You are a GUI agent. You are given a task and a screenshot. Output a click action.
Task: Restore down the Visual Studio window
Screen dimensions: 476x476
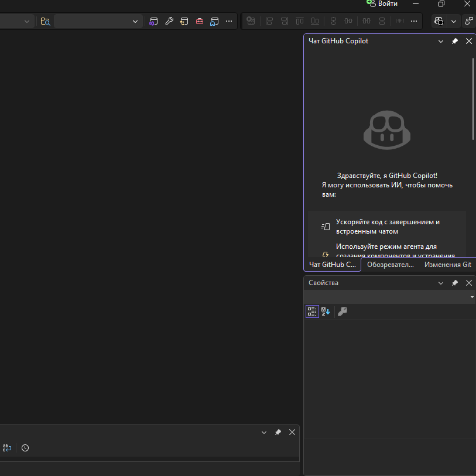tap(441, 4)
